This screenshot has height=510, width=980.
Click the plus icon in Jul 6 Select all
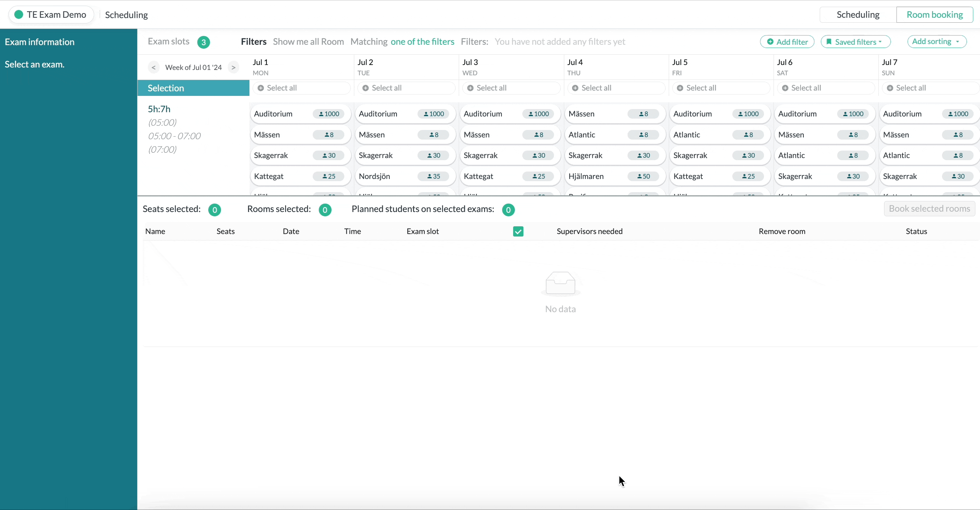coord(785,88)
